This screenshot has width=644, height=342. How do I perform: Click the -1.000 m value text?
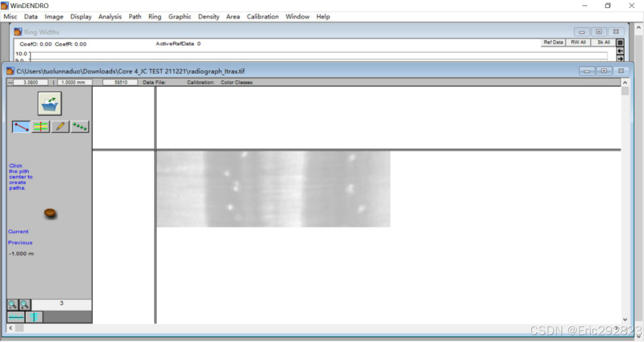[x=21, y=254]
